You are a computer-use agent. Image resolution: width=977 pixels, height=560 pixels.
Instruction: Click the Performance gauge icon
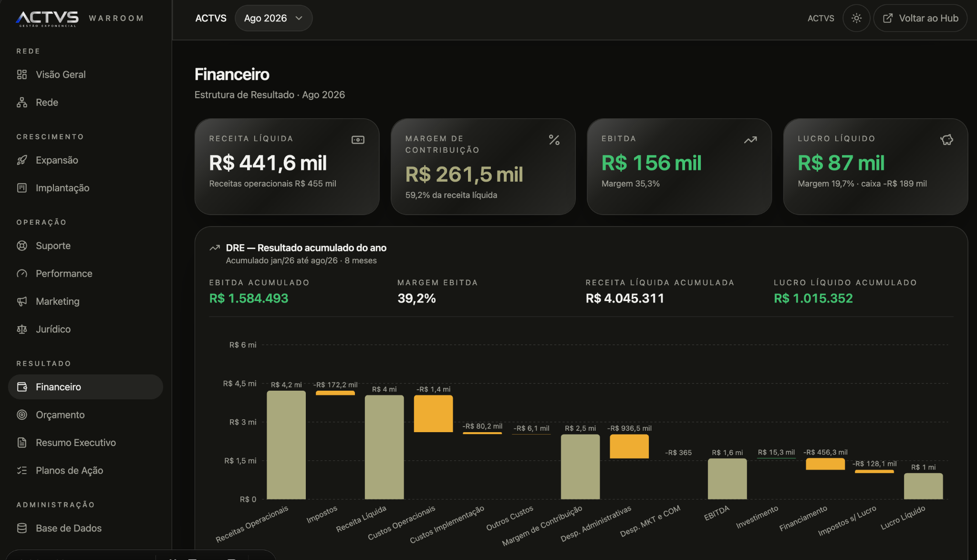(22, 274)
